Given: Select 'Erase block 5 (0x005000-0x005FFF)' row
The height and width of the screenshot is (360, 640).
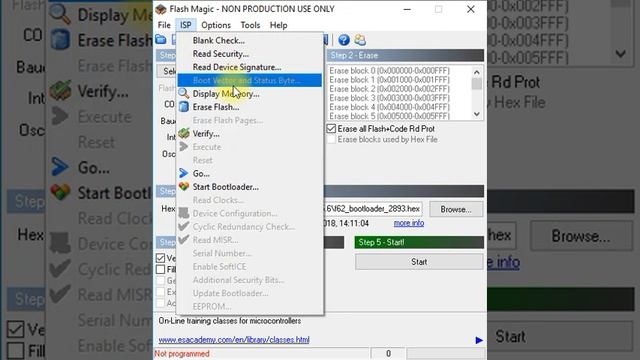Looking at the screenshot, I should [x=389, y=116].
